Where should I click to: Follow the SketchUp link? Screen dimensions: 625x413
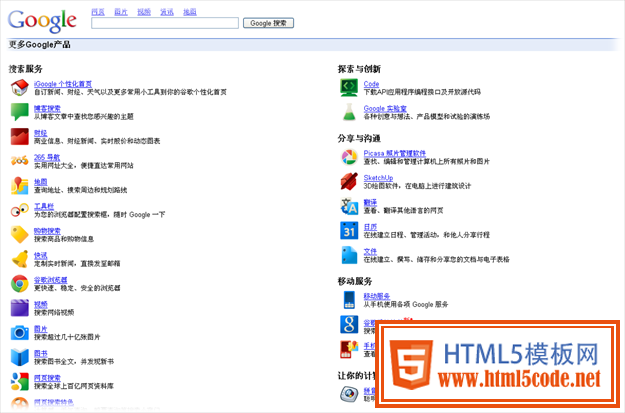(378, 178)
